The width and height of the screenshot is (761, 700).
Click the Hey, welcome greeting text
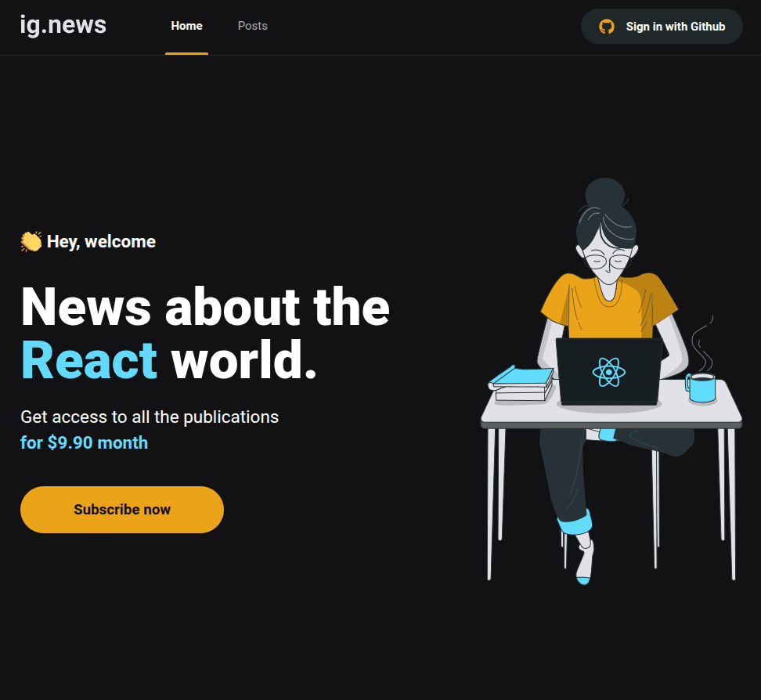click(101, 241)
